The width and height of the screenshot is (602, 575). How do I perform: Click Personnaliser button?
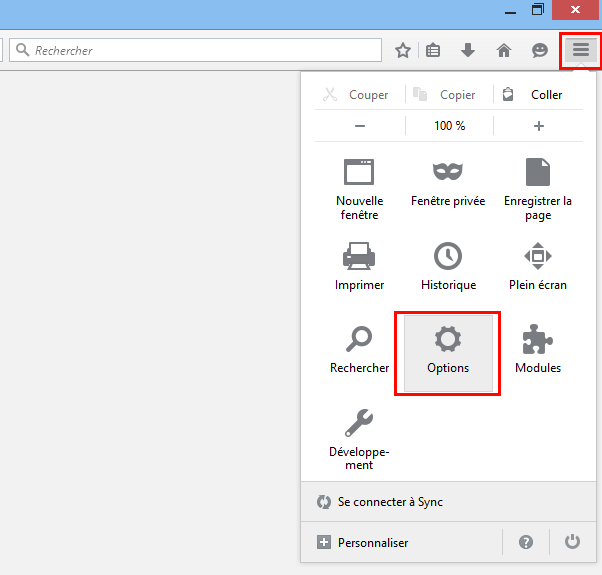(402, 542)
